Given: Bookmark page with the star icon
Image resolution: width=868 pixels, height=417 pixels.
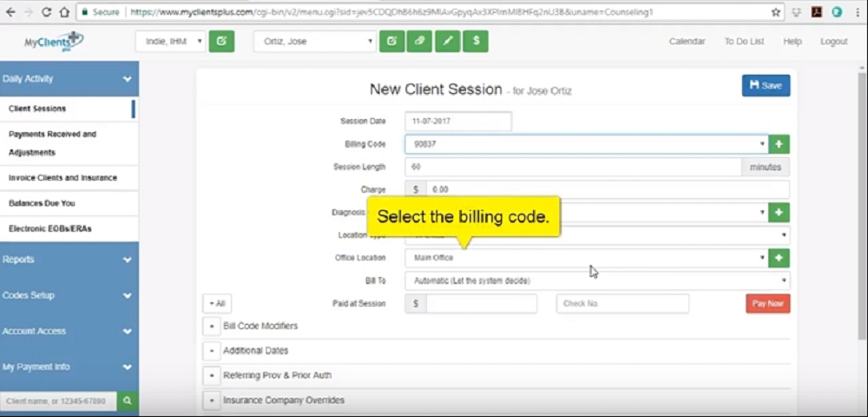Looking at the screenshot, I should tap(775, 12).
